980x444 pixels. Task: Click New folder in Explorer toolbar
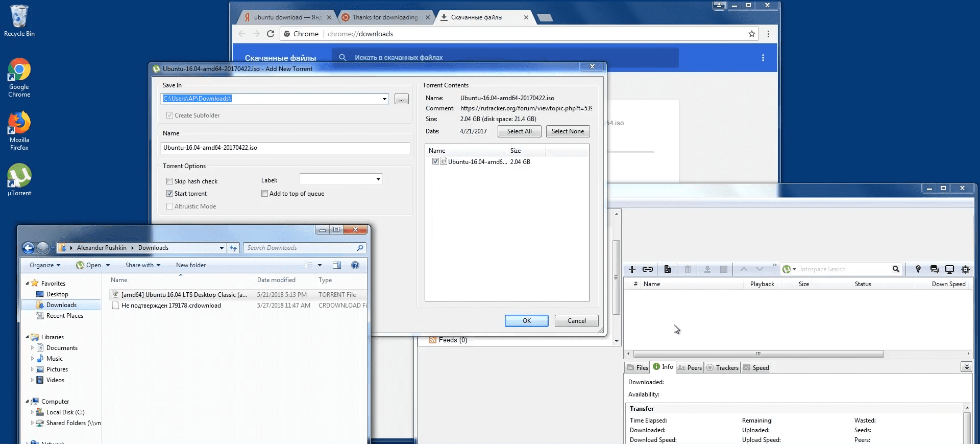(x=191, y=265)
